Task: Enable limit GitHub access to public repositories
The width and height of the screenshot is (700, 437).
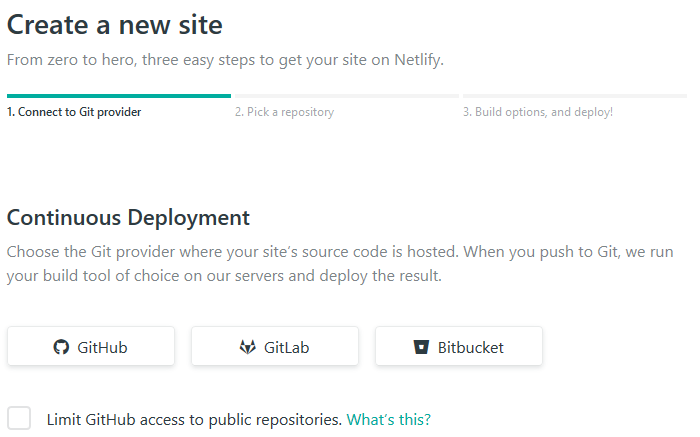Action: pyautogui.click(x=19, y=418)
